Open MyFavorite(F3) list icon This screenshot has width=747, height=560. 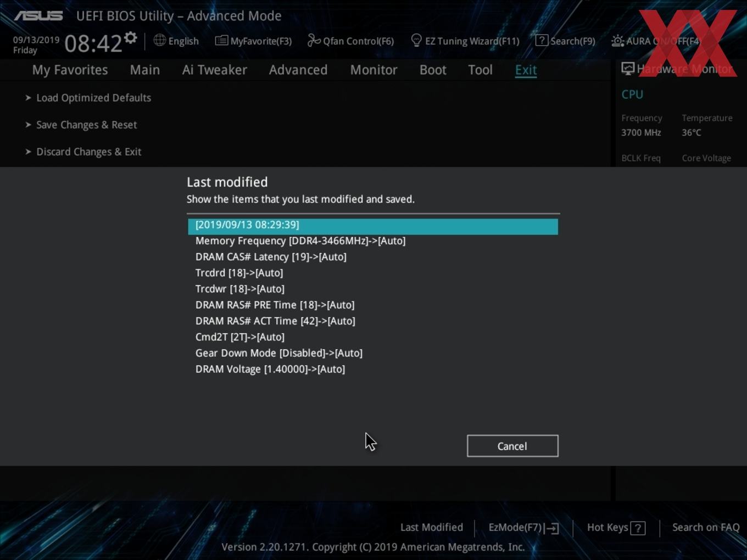[x=221, y=41]
